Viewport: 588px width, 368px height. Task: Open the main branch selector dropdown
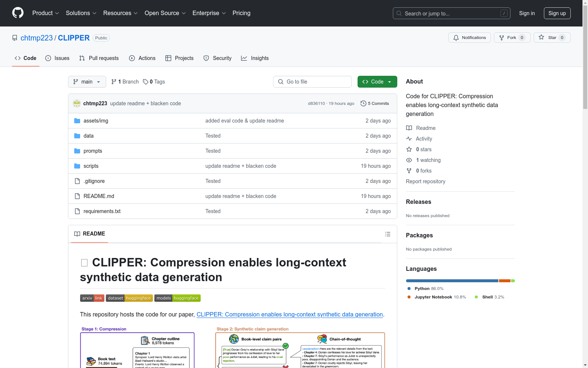click(x=87, y=82)
